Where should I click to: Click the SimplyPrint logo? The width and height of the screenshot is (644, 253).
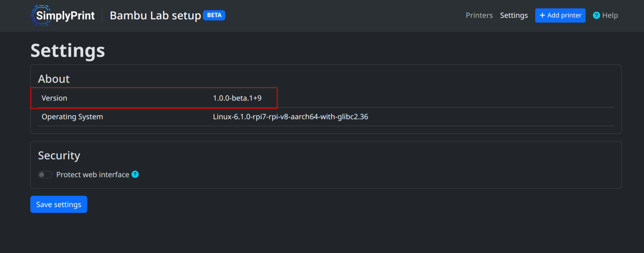(63, 15)
